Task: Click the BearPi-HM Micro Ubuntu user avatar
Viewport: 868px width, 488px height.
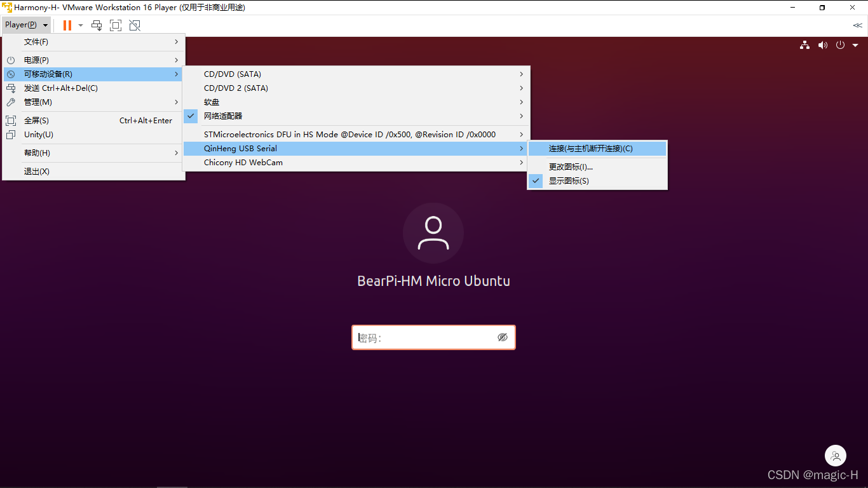Action: [x=433, y=233]
